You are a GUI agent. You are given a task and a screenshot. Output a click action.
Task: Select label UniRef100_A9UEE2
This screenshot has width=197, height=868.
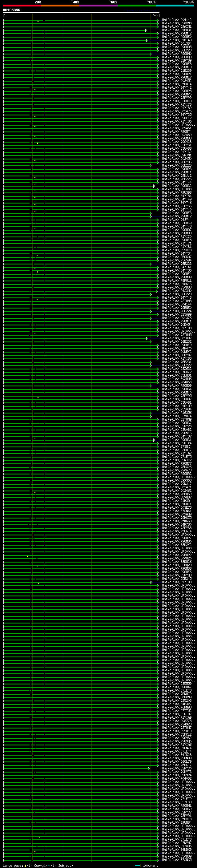click(177, 118)
